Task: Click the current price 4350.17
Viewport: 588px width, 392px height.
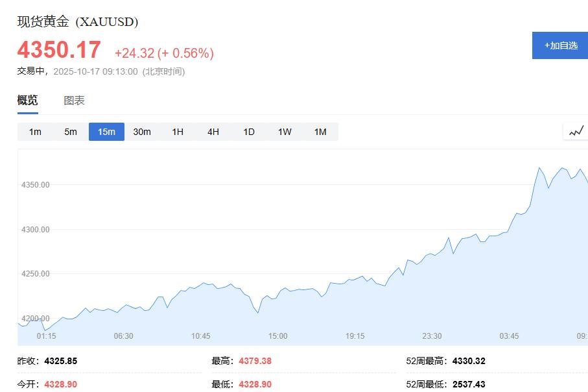Action: pyautogui.click(x=58, y=49)
